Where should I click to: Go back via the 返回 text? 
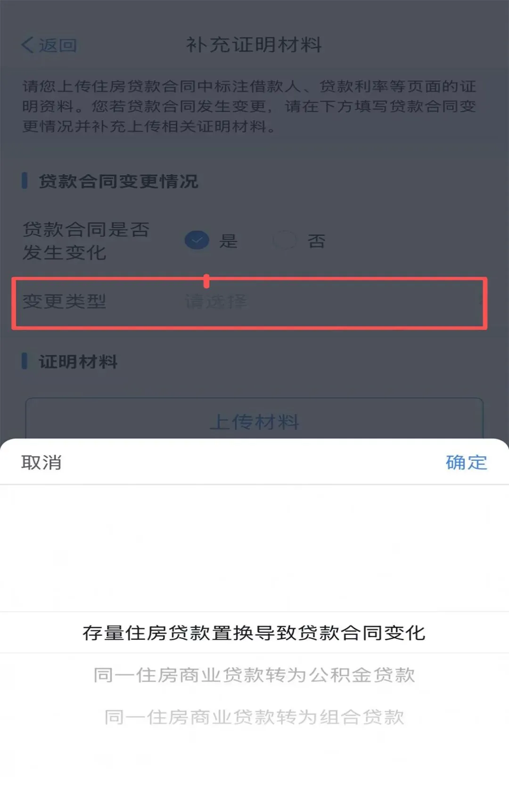pos(57,45)
